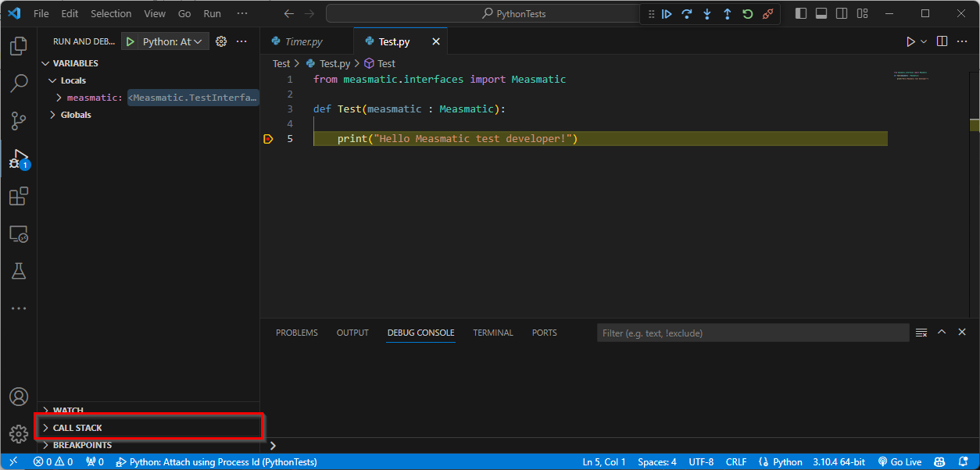Screen dimensions: 980x470
Task: Expand the BREAKPOINTS section
Action: [x=148, y=445]
